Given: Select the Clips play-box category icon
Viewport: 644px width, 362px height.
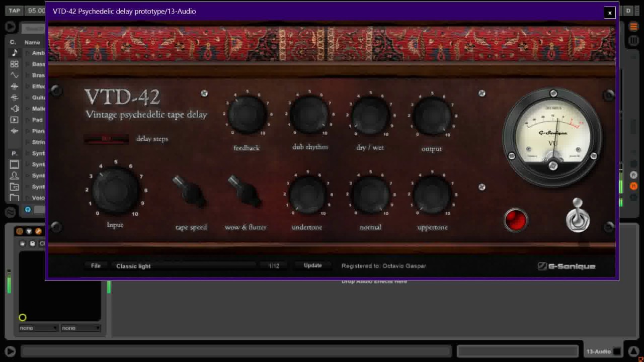Looking at the screenshot, I should (14, 120).
